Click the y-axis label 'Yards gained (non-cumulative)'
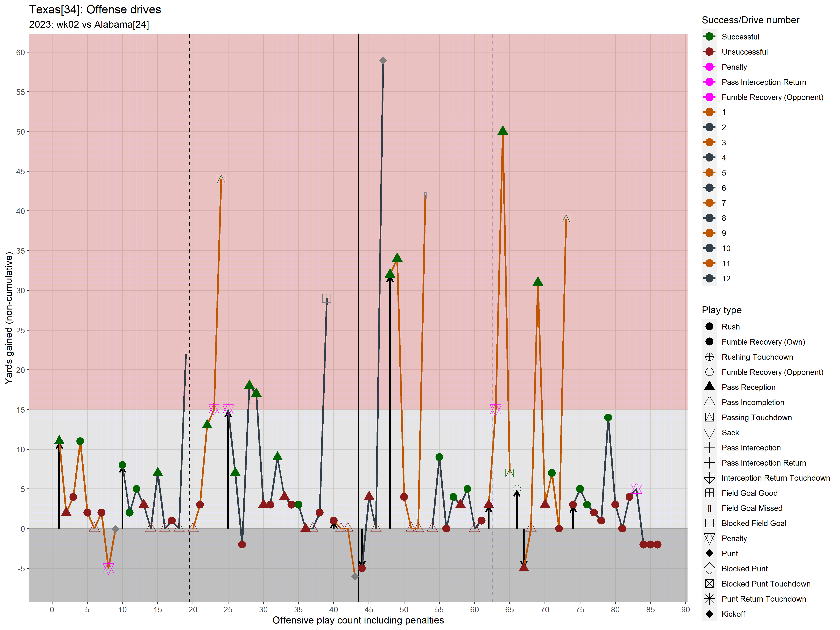The width and height of the screenshot is (840, 630). pos(8,318)
